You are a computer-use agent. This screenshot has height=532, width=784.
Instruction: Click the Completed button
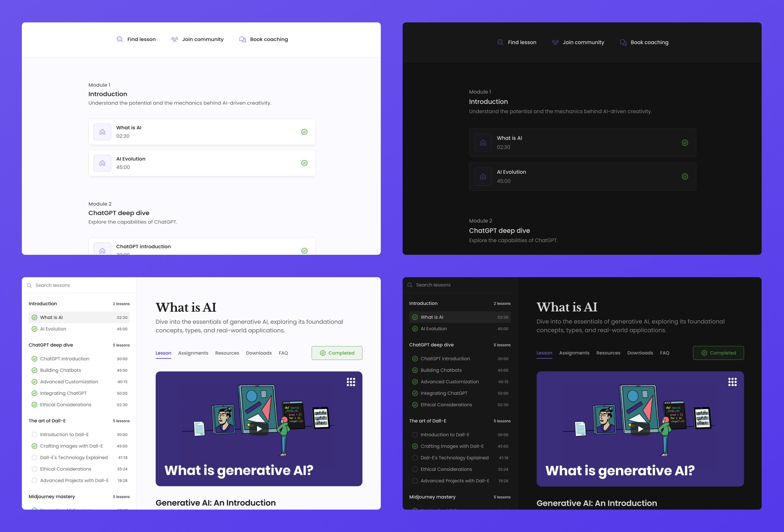(337, 353)
